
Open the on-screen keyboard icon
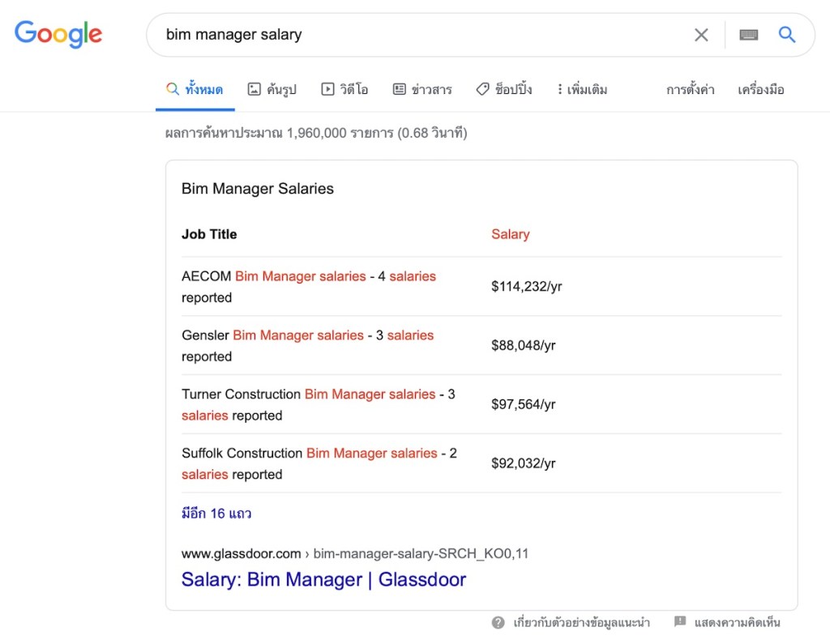tap(749, 35)
